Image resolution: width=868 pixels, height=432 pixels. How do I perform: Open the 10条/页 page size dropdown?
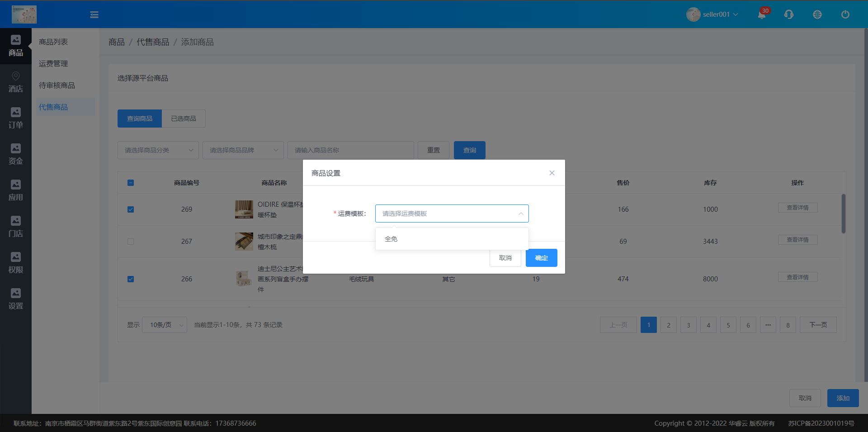[165, 325]
